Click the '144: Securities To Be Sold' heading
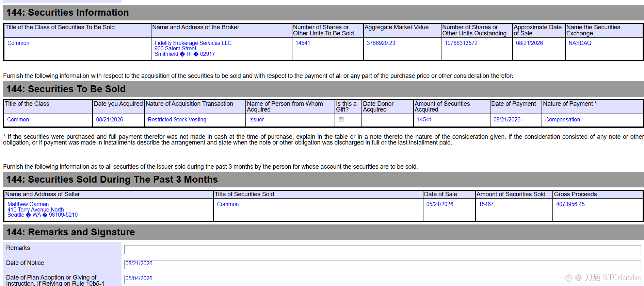The height and width of the screenshot is (286, 644). [x=66, y=89]
